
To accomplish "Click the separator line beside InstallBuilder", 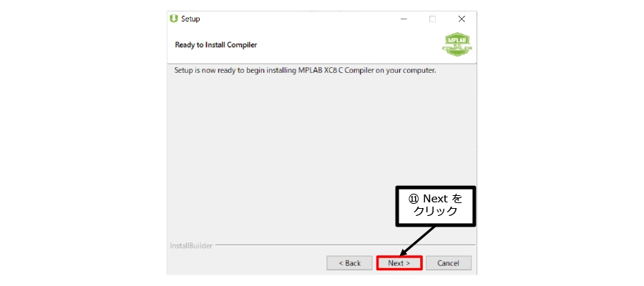I will pos(345,245).
